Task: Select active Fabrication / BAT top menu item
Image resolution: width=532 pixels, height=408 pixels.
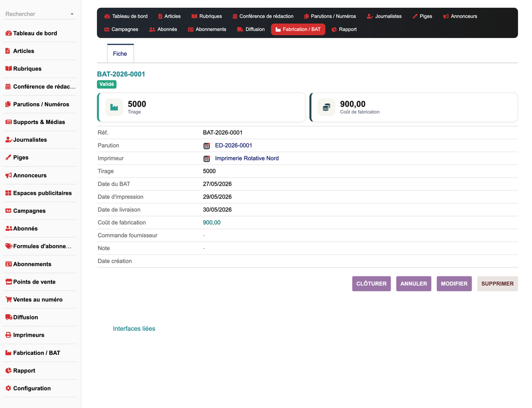Action: pyautogui.click(x=298, y=29)
